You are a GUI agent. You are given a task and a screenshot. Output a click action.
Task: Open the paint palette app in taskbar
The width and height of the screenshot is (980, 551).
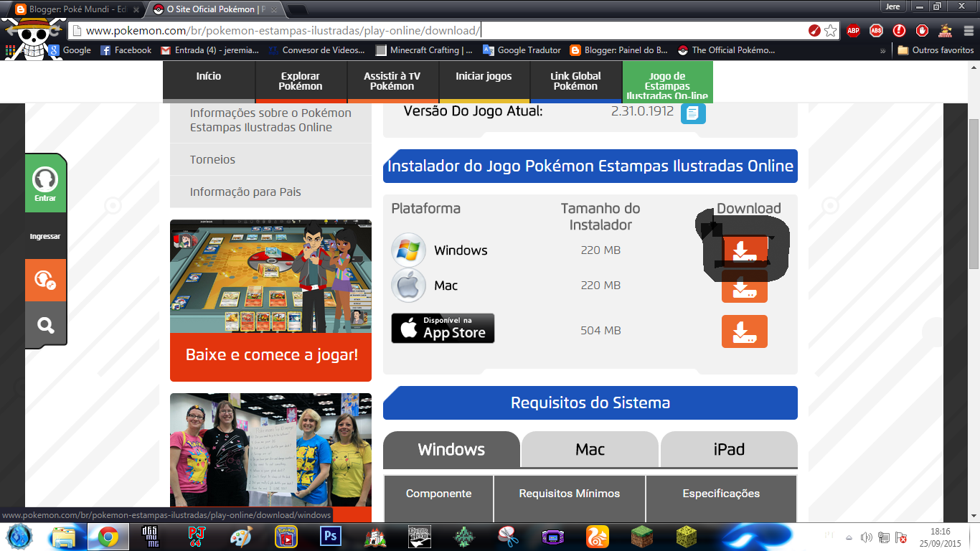point(242,536)
